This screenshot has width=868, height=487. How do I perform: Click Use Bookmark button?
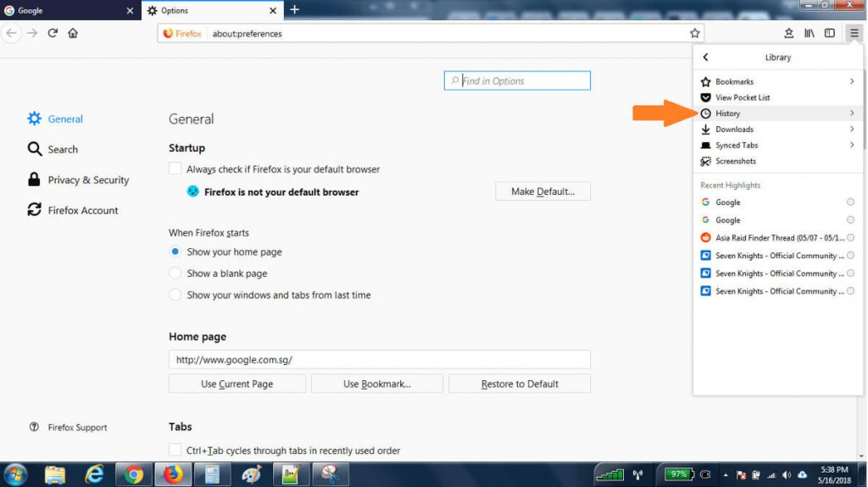coord(377,384)
